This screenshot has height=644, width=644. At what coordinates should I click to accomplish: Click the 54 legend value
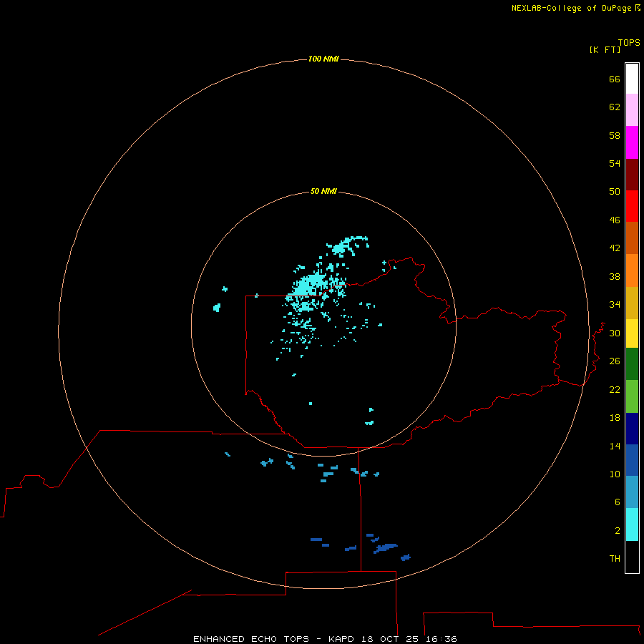click(615, 163)
